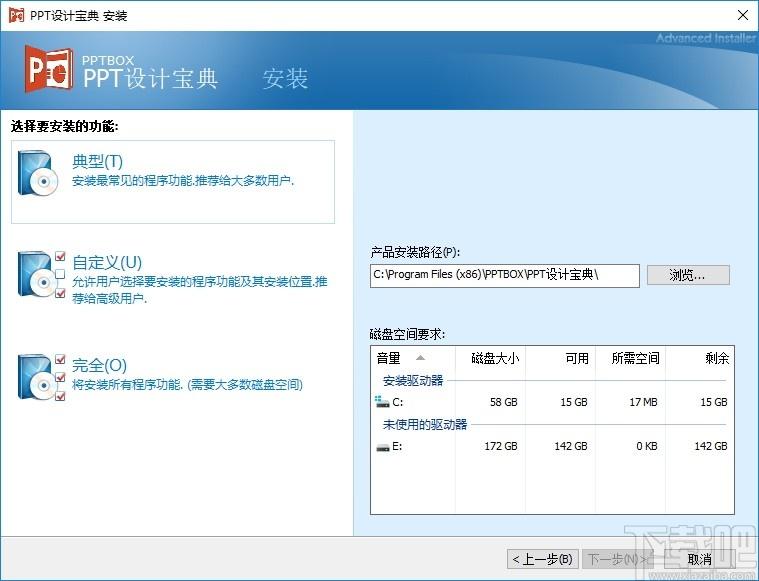Click the Custom (自定义) install disc icon
This screenshot has height=581, width=759.
coord(41,274)
